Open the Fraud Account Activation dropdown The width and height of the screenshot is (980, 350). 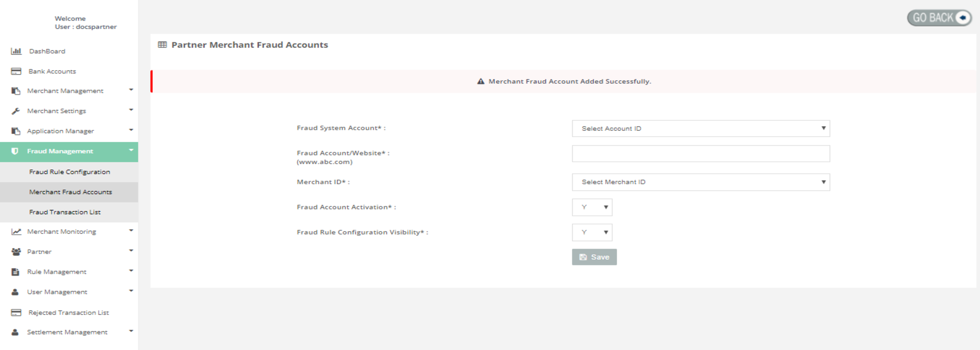click(592, 207)
